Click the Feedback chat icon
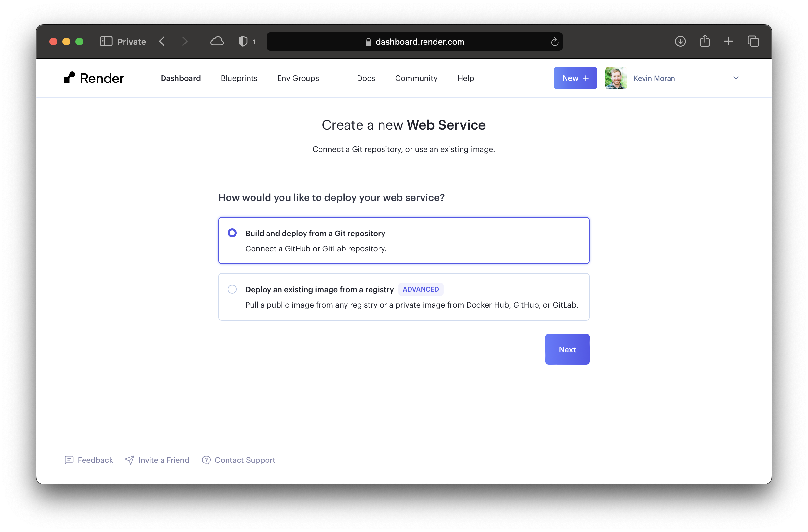The width and height of the screenshot is (808, 532). [69, 460]
